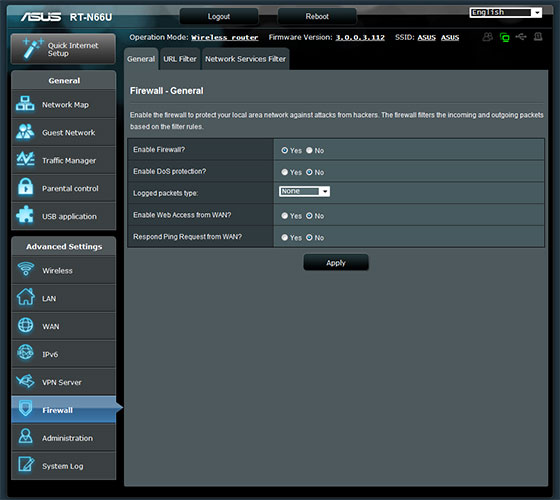Expand the English language dropdown
Screen dimensions: 560x500
[506, 12]
